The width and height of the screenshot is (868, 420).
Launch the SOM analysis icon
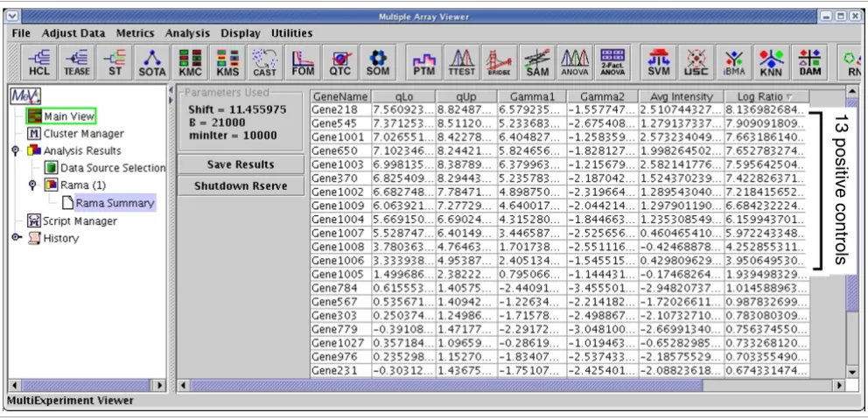[378, 62]
